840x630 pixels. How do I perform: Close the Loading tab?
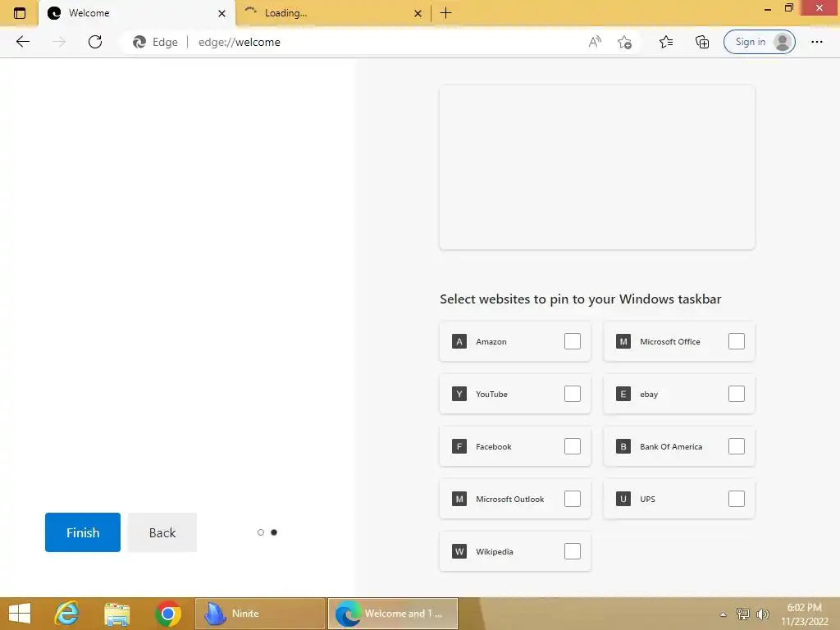pyautogui.click(x=418, y=13)
